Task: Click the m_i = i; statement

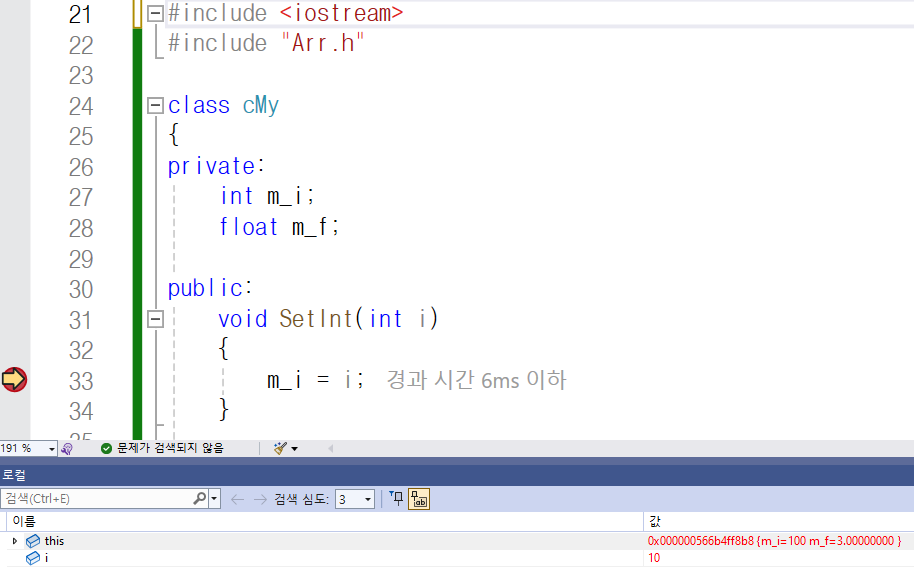Action: tap(315, 380)
